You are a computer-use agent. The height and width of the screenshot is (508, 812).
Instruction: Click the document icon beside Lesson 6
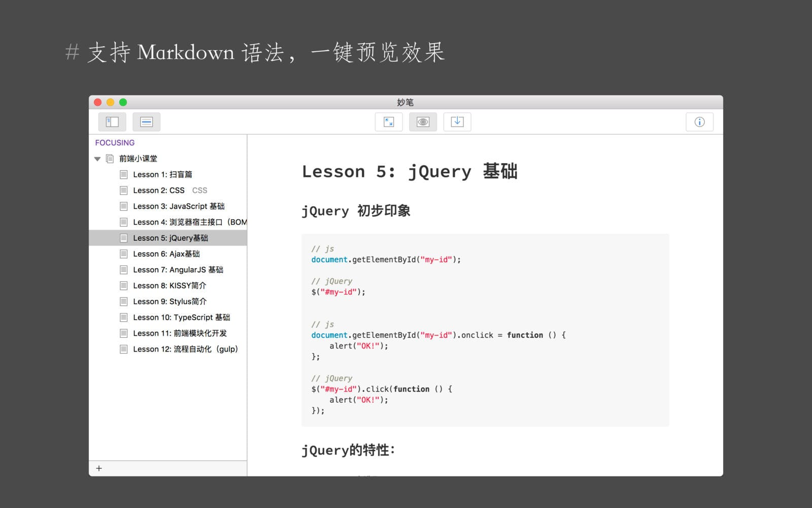[123, 253]
